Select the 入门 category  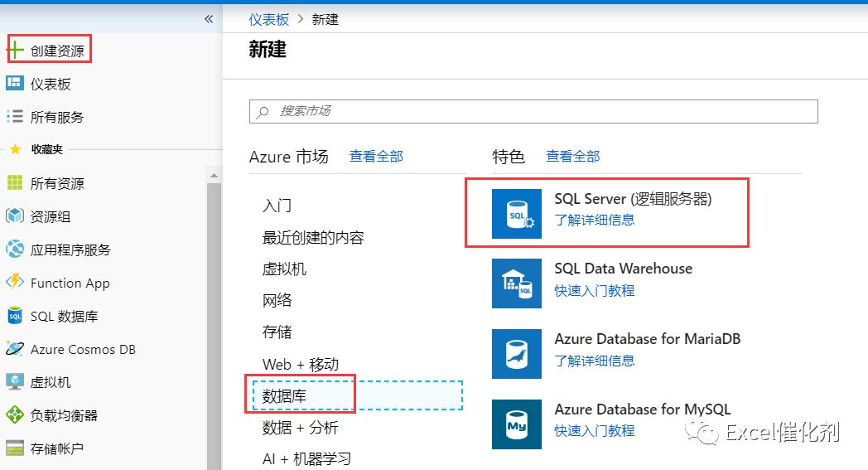[277, 206]
